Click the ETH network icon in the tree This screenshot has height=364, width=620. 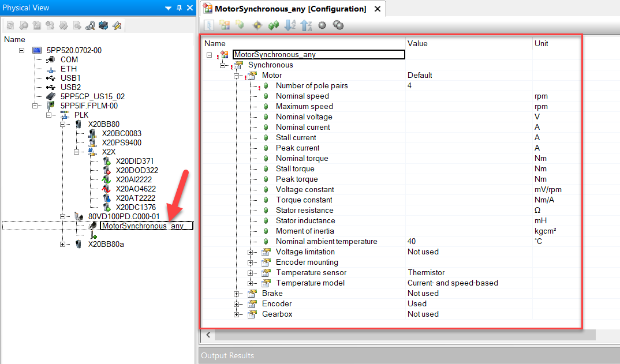click(x=51, y=69)
